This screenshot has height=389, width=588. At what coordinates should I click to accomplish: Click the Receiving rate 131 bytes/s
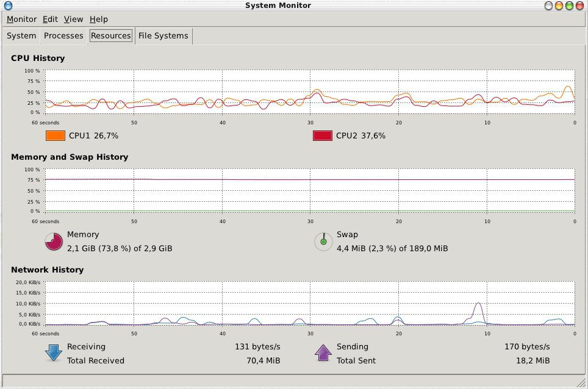[257, 347]
